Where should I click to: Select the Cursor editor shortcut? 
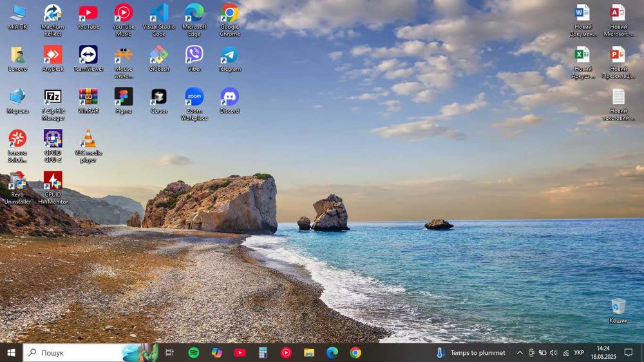pyautogui.click(x=159, y=101)
